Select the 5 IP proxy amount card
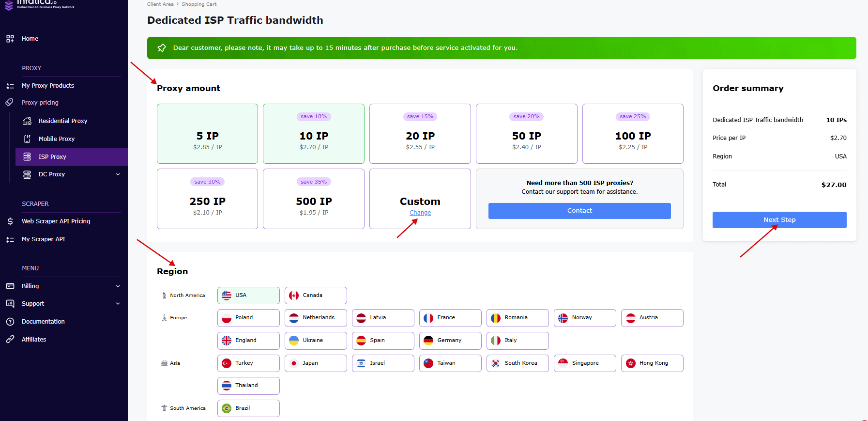868x421 pixels. [x=207, y=134]
